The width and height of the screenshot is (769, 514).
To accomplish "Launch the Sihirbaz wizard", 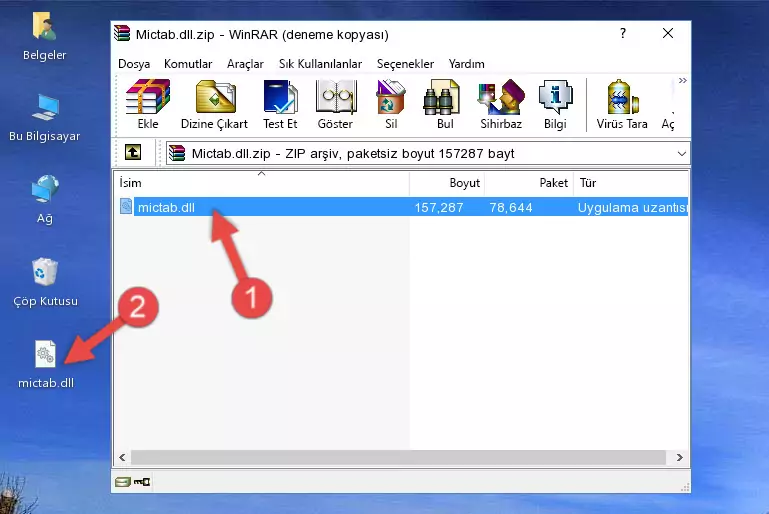I will [x=501, y=104].
